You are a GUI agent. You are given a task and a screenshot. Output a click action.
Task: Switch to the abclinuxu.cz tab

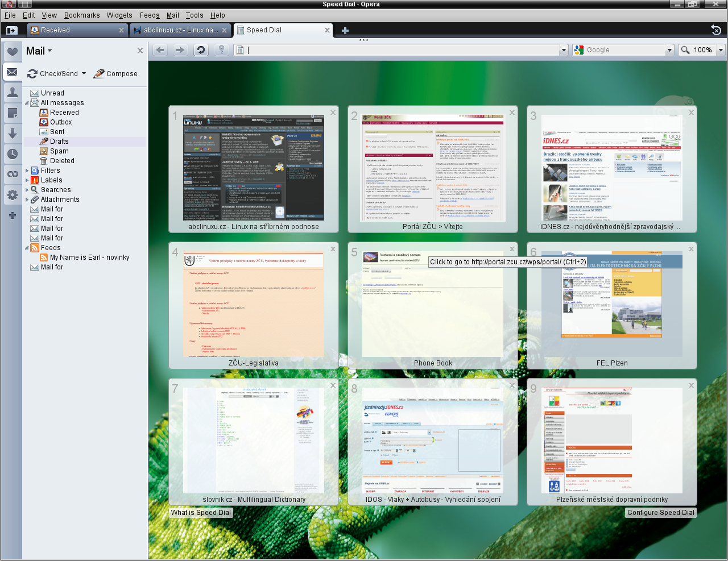click(180, 30)
